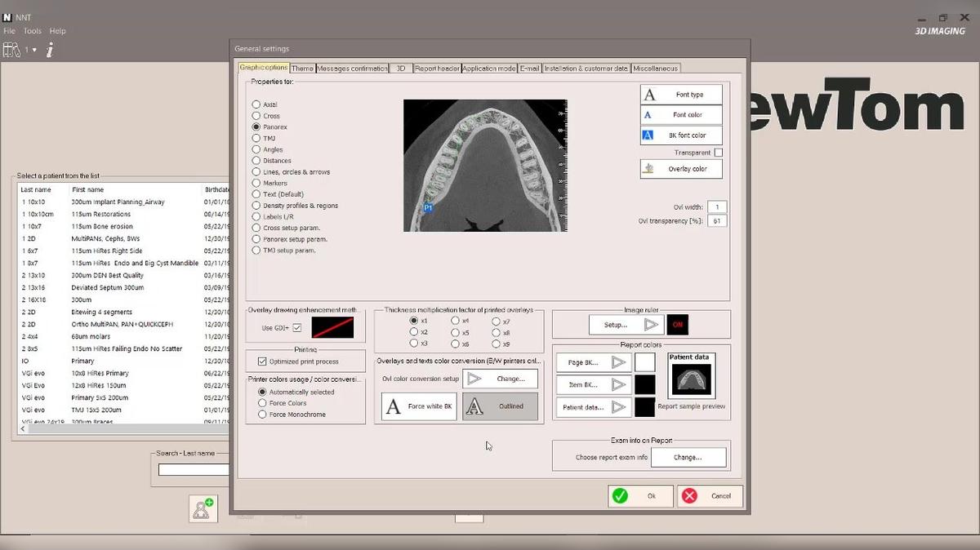Select patient '115um Bone erosion' in list
980x550 pixels.
coord(102,226)
